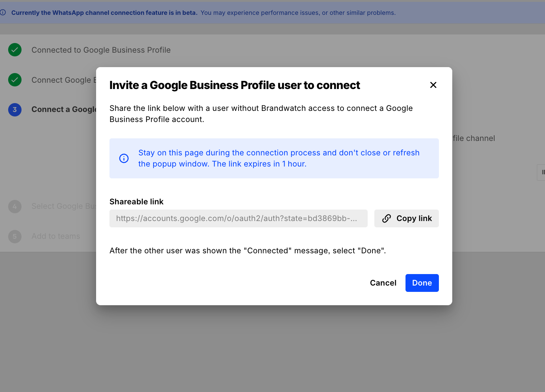Click the step 3 number circle
Screen dimensions: 545x392
(15, 109)
